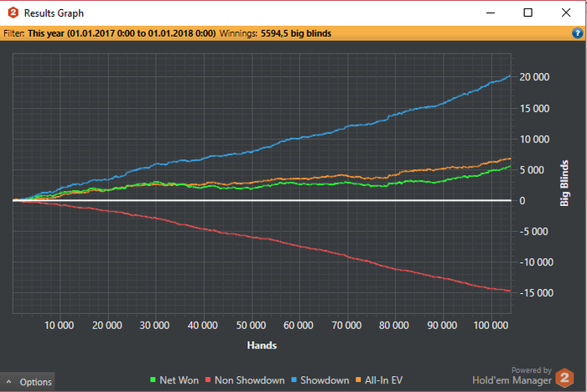Click the Hands axis title
The image size is (587, 392).
pyautogui.click(x=262, y=345)
